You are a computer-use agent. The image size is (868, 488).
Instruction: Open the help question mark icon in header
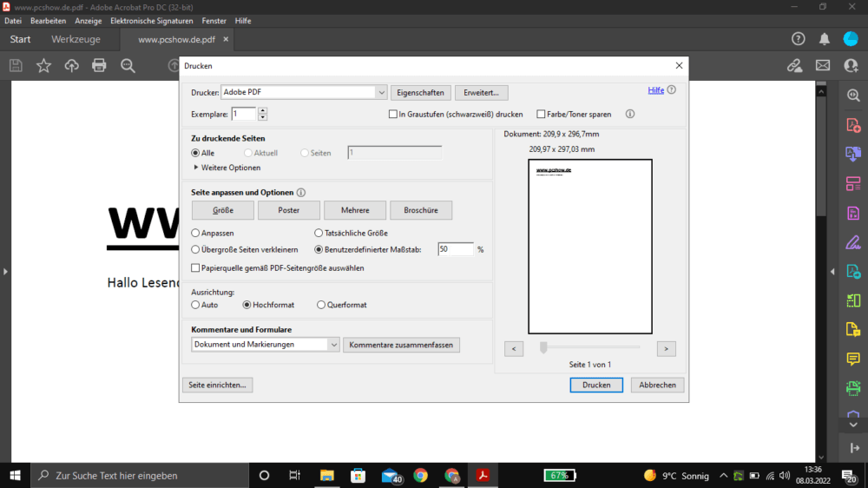click(x=798, y=39)
